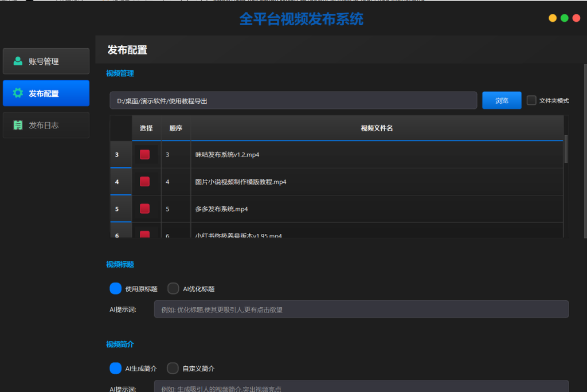Click the 视频标题 section heading
The width and height of the screenshot is (587, 392).
(120, 264)
